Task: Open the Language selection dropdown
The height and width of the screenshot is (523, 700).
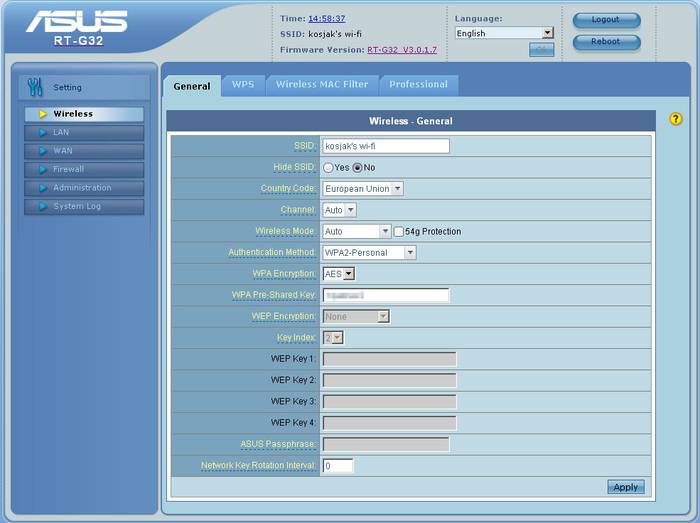Action: 504,33
